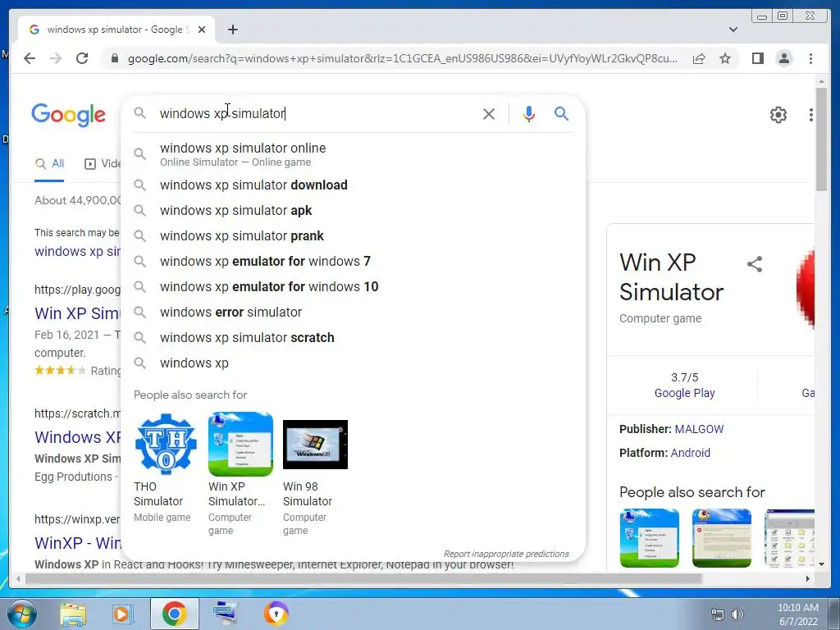Open the network tray icon

[717, 614]
